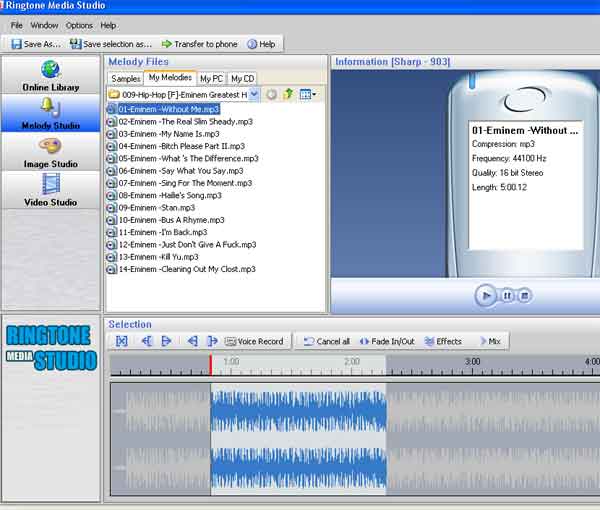The height and width of the screenshot is (510, 600).
Task: Click the fourth Selection icon, left arrow into bracket
Action: click(x=192, y=341)
